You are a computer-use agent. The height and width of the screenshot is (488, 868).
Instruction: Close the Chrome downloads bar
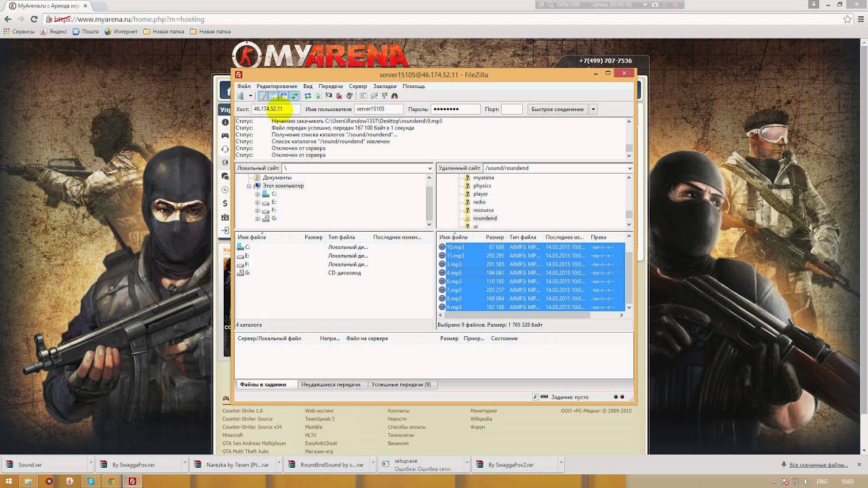[860, 465]
